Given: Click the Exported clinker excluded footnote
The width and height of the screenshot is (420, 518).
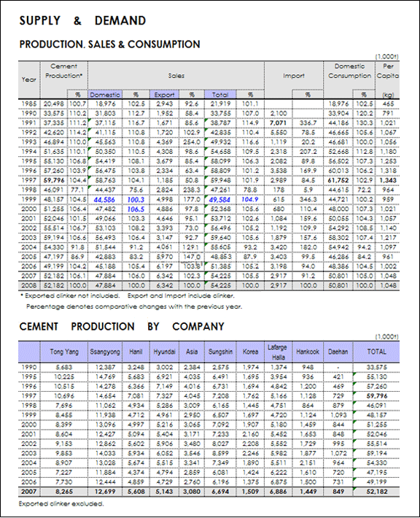Looking at the screenshot, I should 61,504.
